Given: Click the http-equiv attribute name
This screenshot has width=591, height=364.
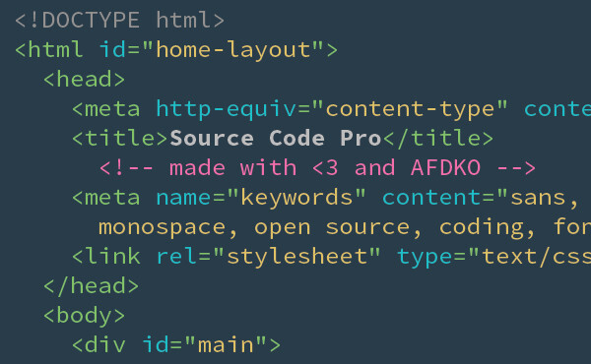Looking at the screenshot, I should 227,109.
